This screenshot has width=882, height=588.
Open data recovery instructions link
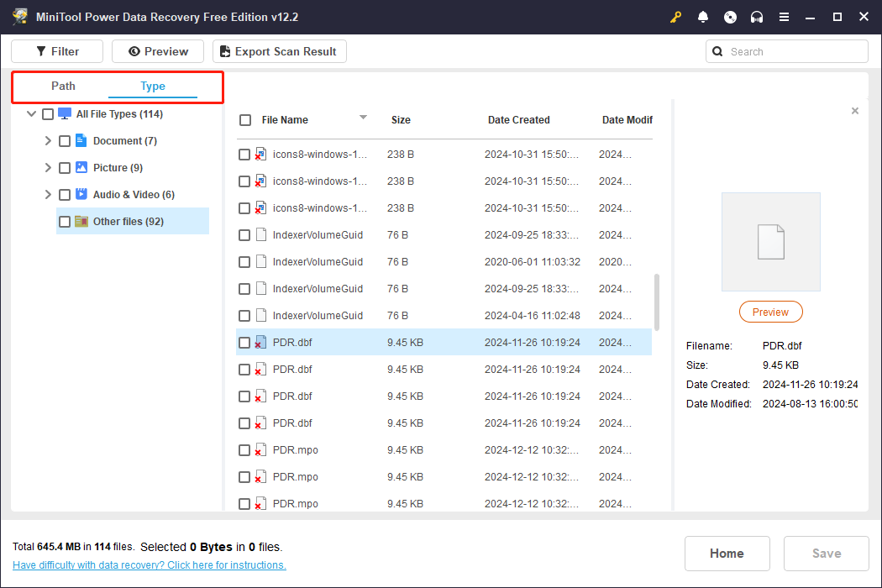coord(149,565)
